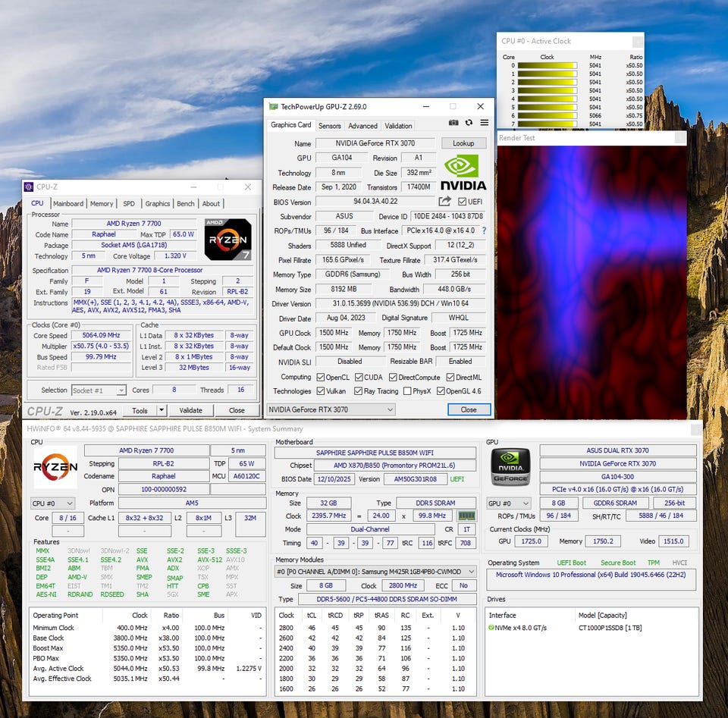This screenshot has width=728, height=718.
Task: Click the Avg. Active Clock row in HWiNFO
Action: pyautogui.click(x=147, y=668)
